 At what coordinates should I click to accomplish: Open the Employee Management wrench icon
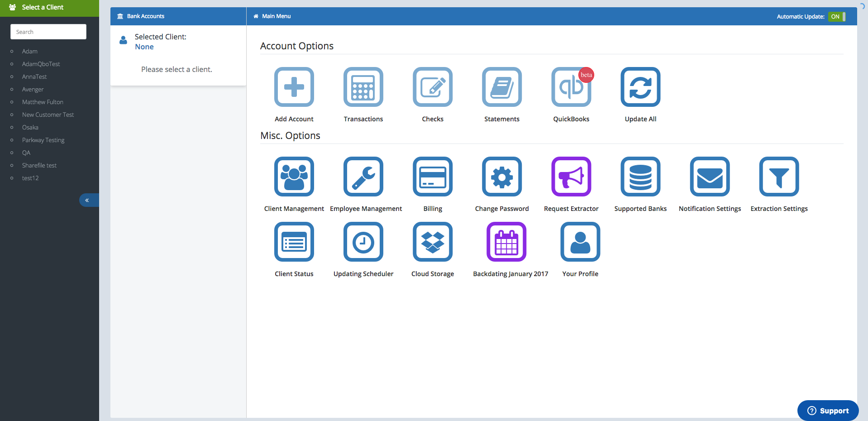pyautogui.click(x=363, y=177)
